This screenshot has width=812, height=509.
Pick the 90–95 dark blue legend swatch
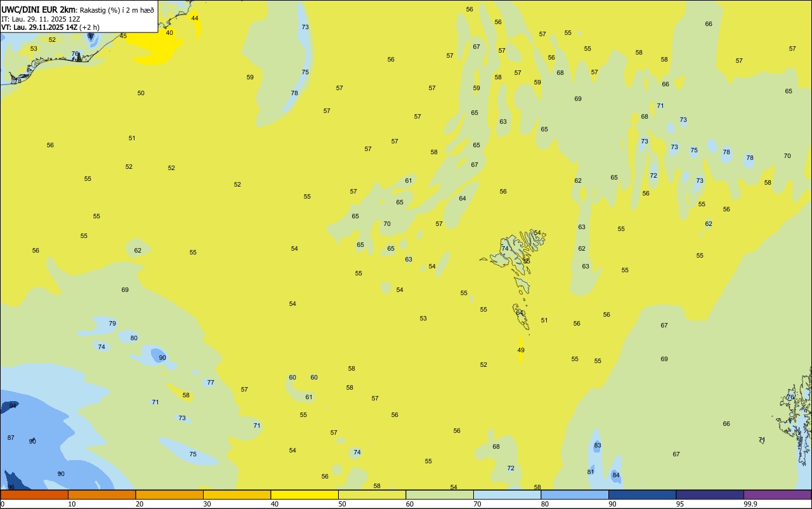642,494
